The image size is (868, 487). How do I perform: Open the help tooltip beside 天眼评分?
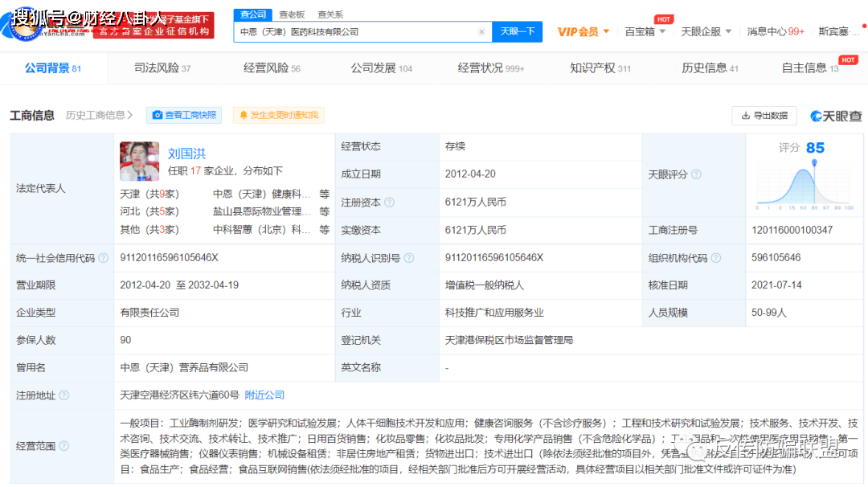coord(695,174)
